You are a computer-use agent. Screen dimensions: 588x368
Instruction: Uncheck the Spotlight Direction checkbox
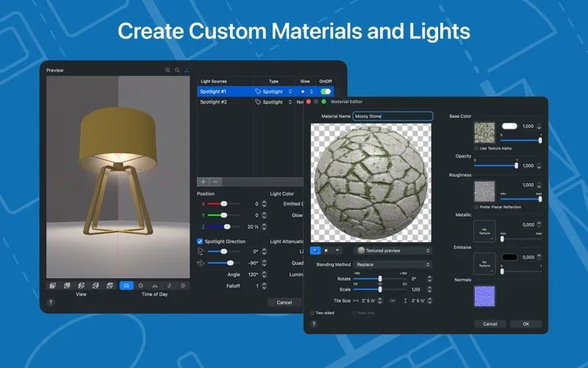[x=200, y=241]
